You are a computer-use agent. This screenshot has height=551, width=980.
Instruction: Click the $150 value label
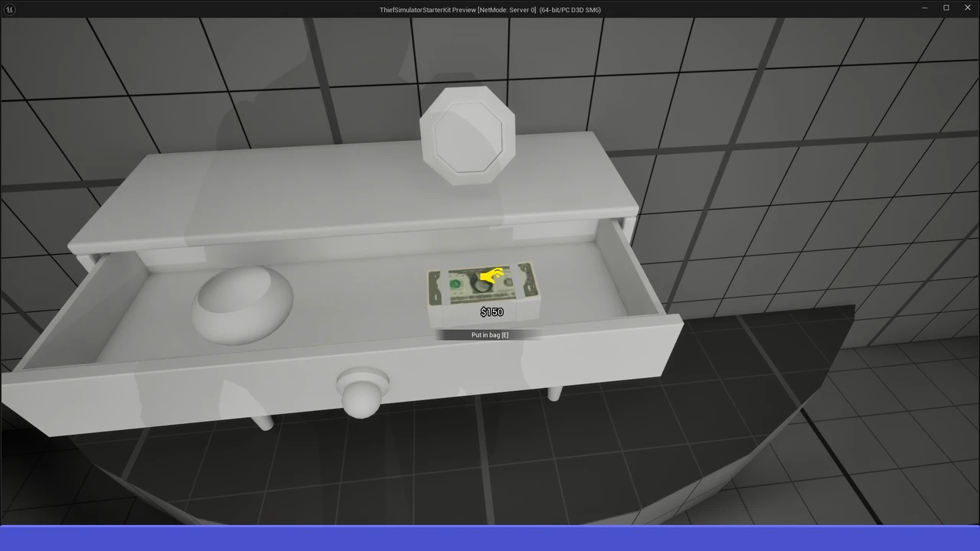[x=492, y=312]
